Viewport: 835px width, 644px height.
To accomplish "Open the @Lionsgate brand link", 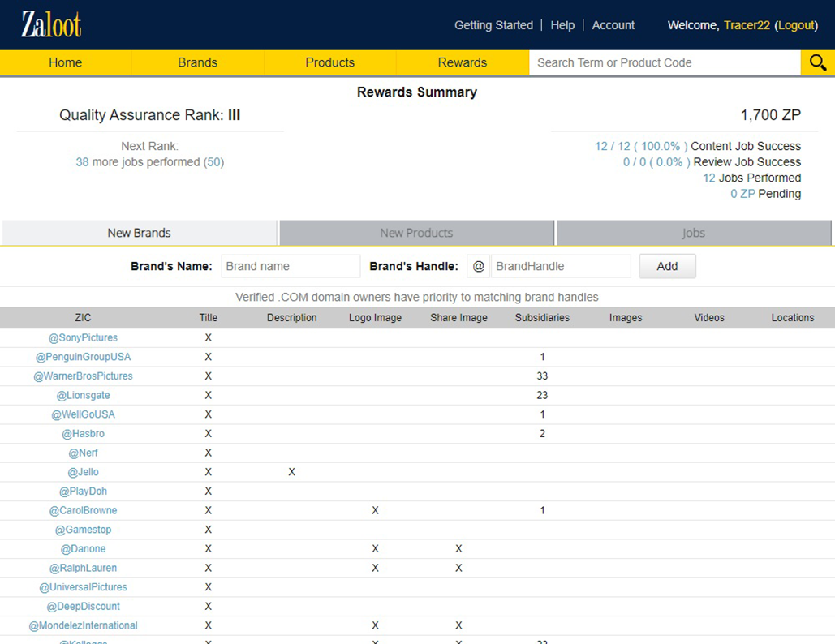I will point(83,396).
